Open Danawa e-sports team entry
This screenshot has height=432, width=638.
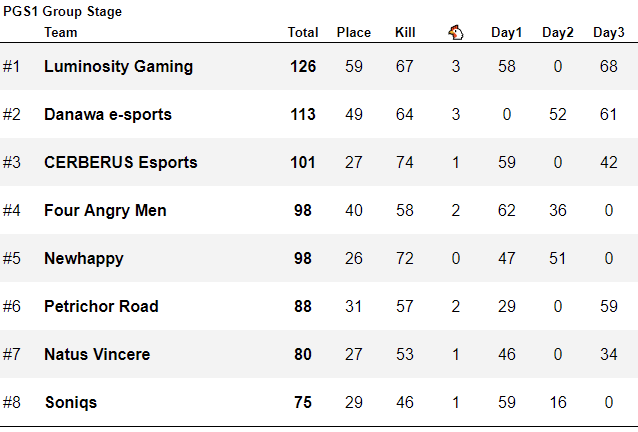tap(108, 115)
